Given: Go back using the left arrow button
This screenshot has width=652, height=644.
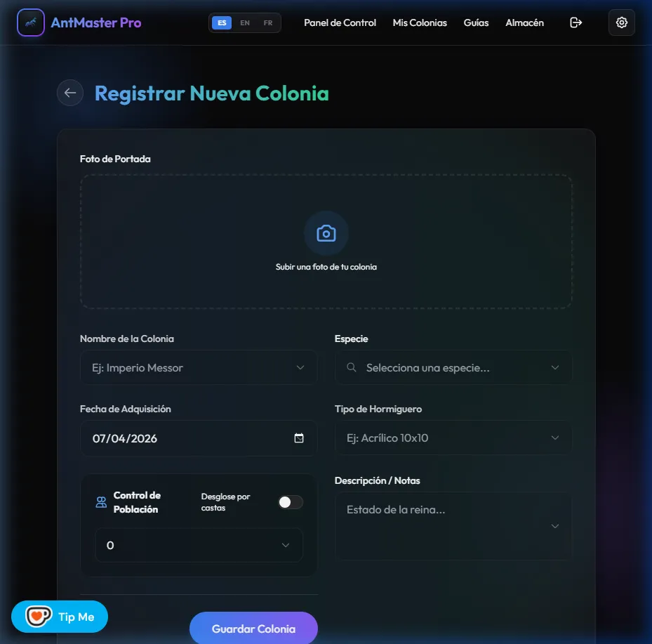Looking at the screenshot, I should (x=70, y=93).
